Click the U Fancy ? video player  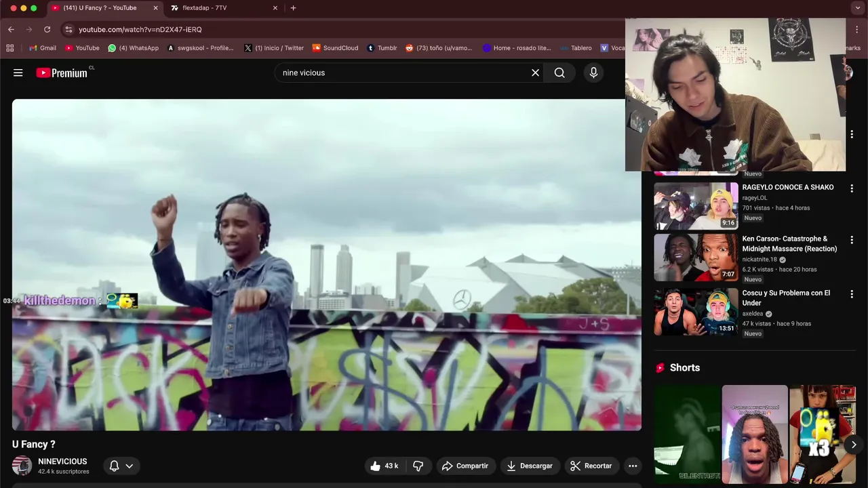click(x=326, y=265)
